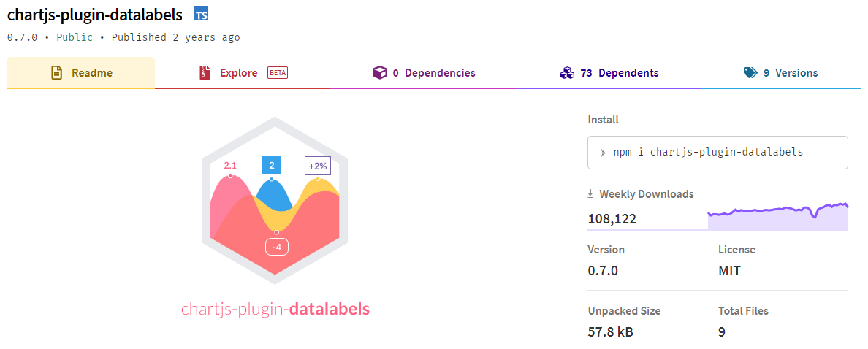View the 73 Dependents tab
This screenshot has width=868, height=349.
tap(609, 72)
